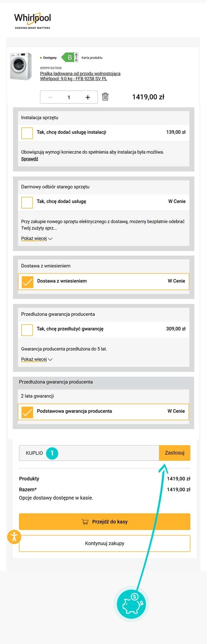The height and width of the screenshot is (644, 207).
Task: Check 'Tak, chcę dodać usługę' for old appliance pickup
Action: (x=27, y=202)
